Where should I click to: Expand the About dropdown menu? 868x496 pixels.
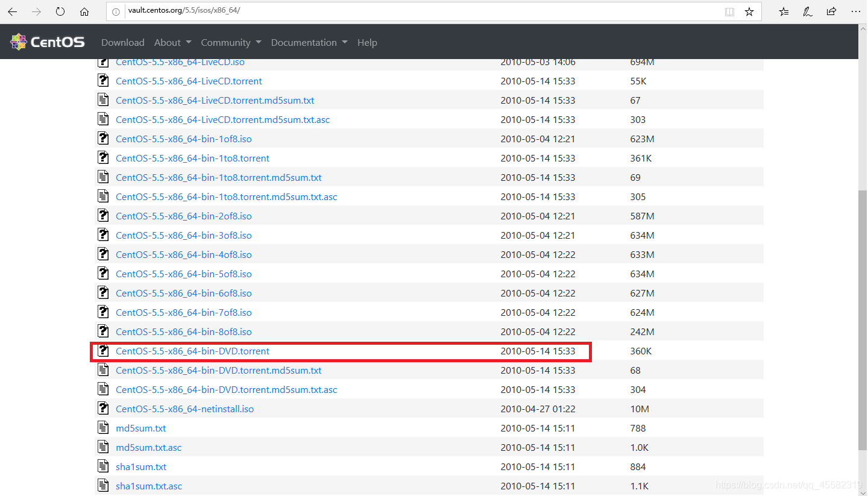[172, 42]
